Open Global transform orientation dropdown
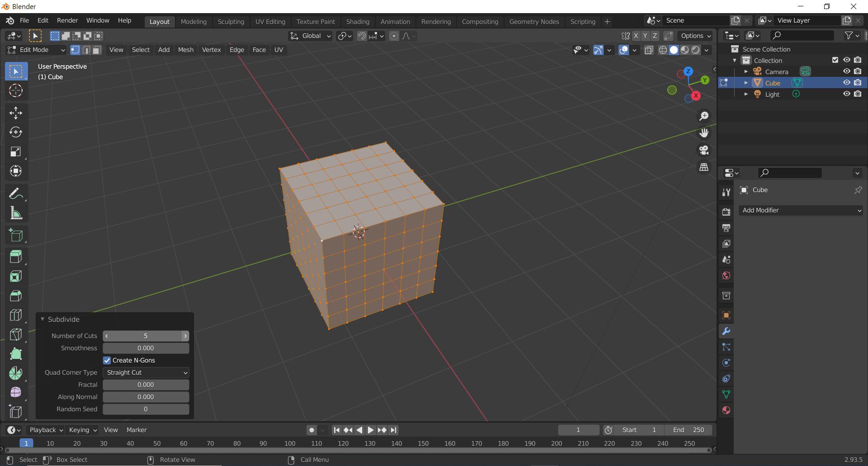 click(x=311, y=36)
